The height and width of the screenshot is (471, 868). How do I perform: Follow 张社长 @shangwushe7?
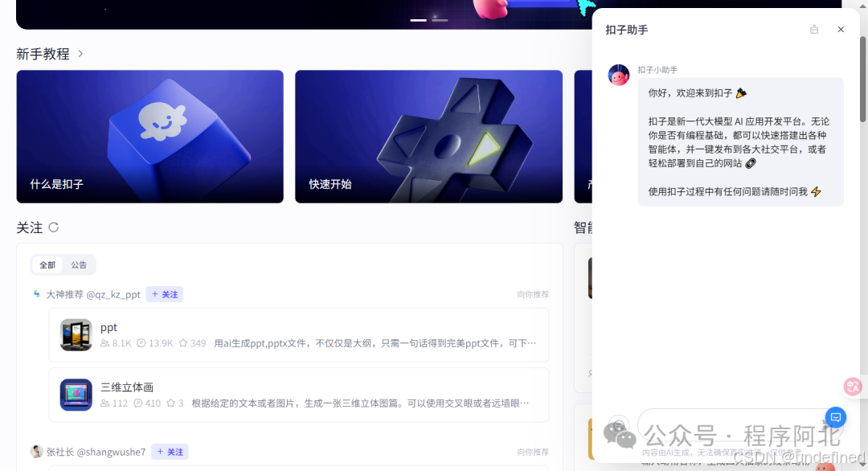[x=170, y=452]
